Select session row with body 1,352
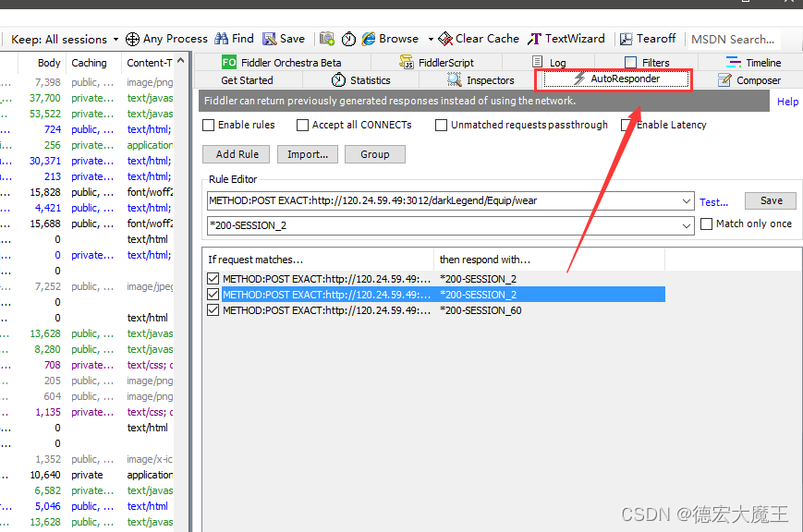This screenshot has height=532, width=803. 87,459
